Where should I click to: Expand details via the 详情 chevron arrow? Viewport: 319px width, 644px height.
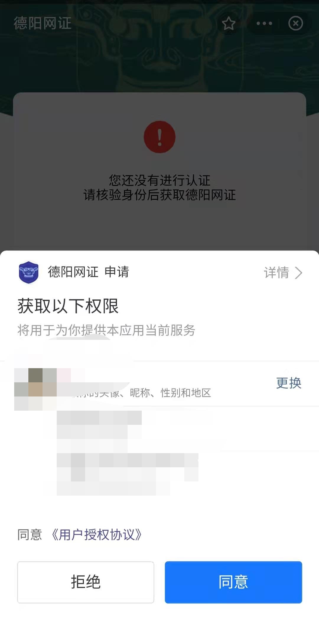[x=299, y=273]
